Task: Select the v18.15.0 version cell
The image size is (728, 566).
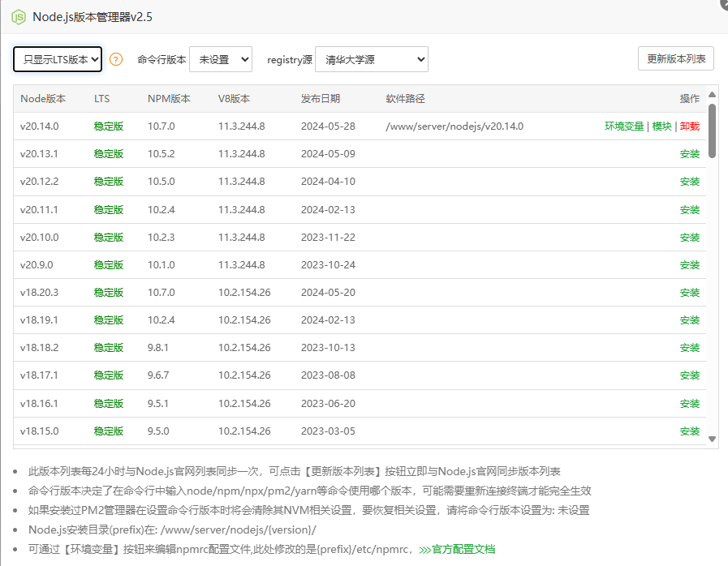Action: click(40, 431)
